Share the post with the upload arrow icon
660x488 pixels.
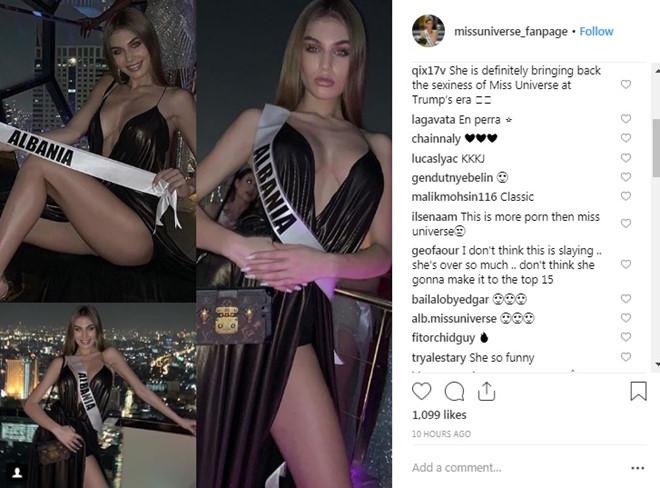(x=486, y=391)
